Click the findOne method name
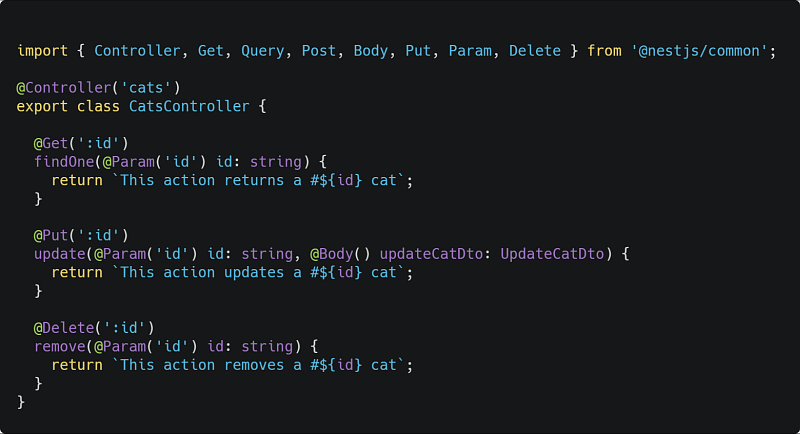The image size is (800, 434). tap(59, 161)
